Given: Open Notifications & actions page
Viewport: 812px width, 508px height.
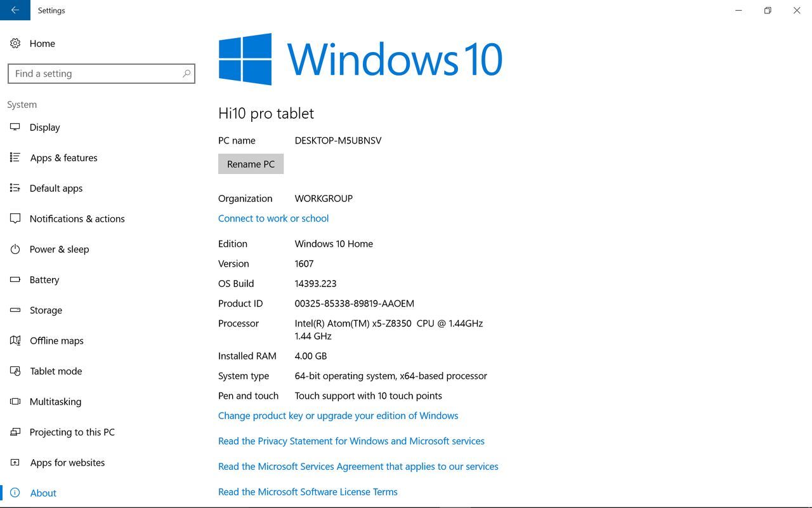Looking at the screenshot, I should point(77,218).
